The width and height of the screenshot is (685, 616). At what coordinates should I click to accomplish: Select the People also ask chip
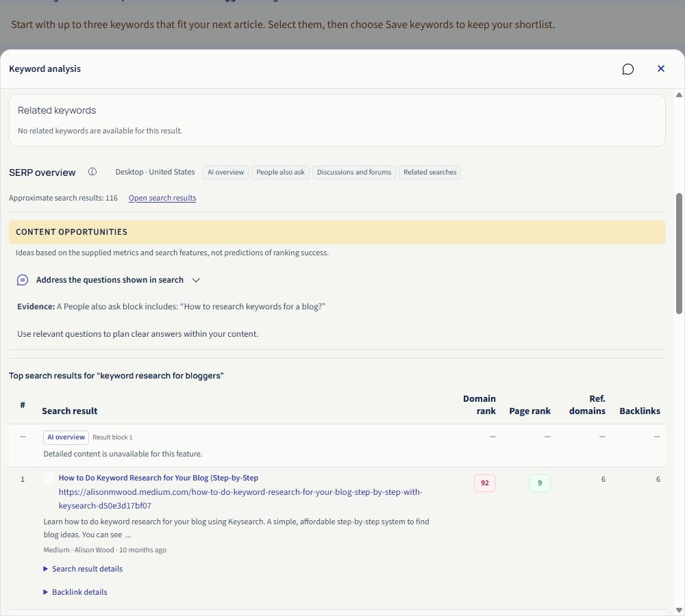(280, 172)
